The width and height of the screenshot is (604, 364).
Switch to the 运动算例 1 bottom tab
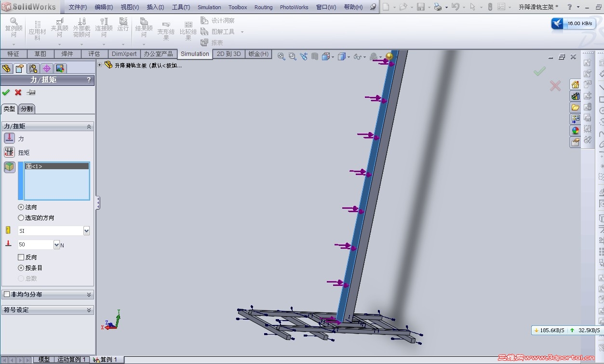71,360
